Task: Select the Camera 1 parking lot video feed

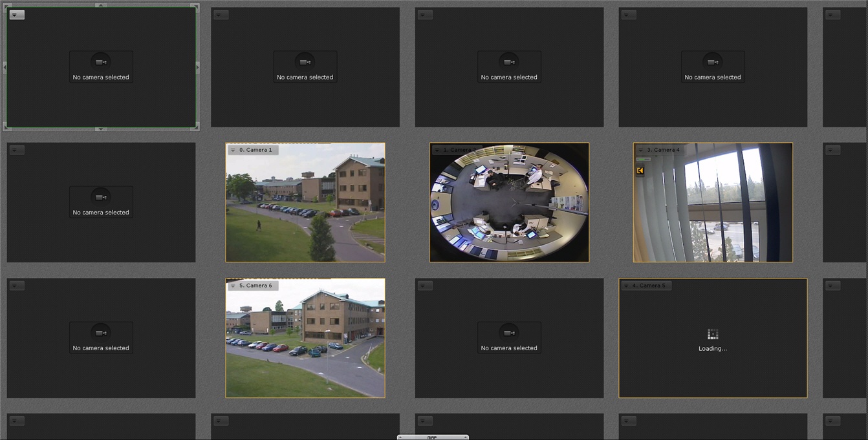Action: click(x=305, y=207)
